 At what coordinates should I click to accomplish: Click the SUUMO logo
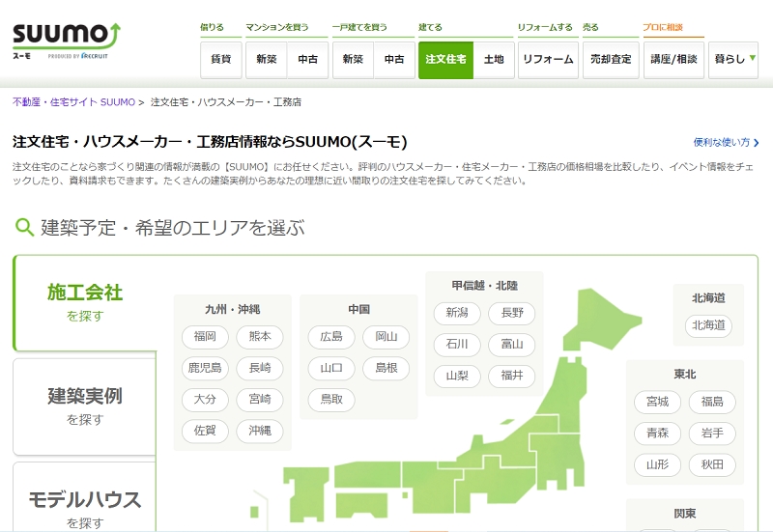point(67,41)
